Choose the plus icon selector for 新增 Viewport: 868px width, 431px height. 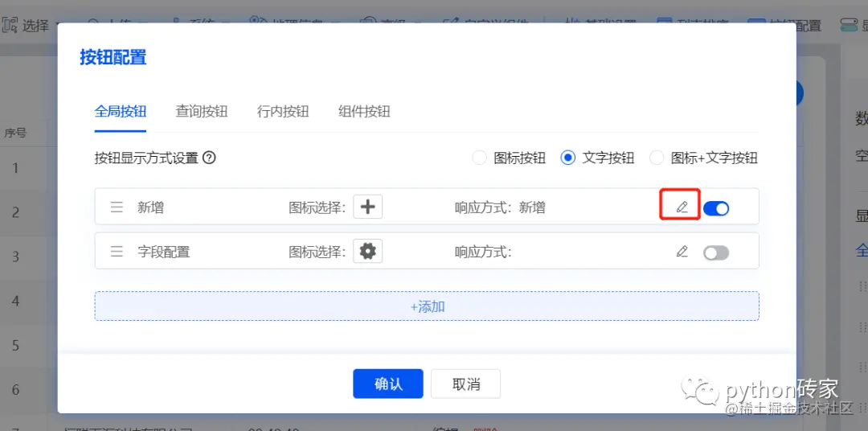pos(367,207)
